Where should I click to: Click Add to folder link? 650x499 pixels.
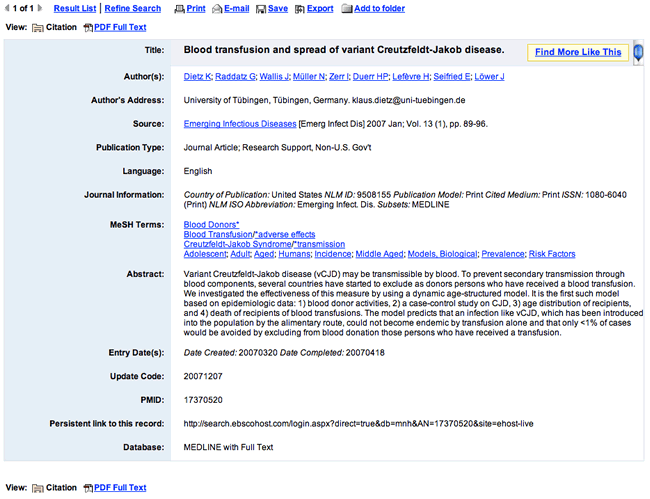click(379, 8)
